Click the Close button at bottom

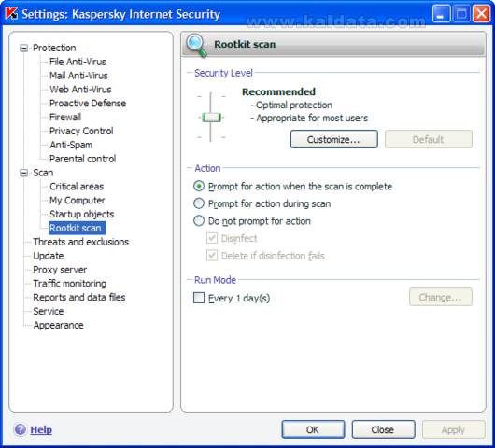tap(383, 429)
